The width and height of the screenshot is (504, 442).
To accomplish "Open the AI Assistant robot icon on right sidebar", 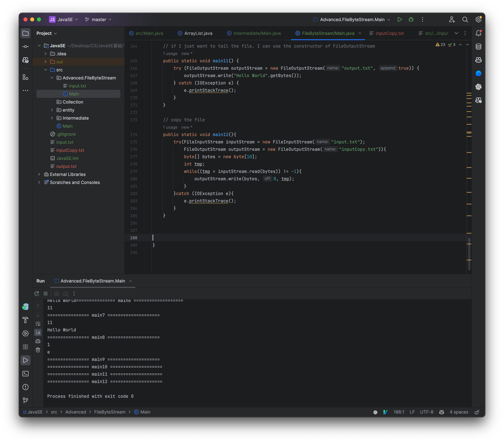I will [479, 60].
